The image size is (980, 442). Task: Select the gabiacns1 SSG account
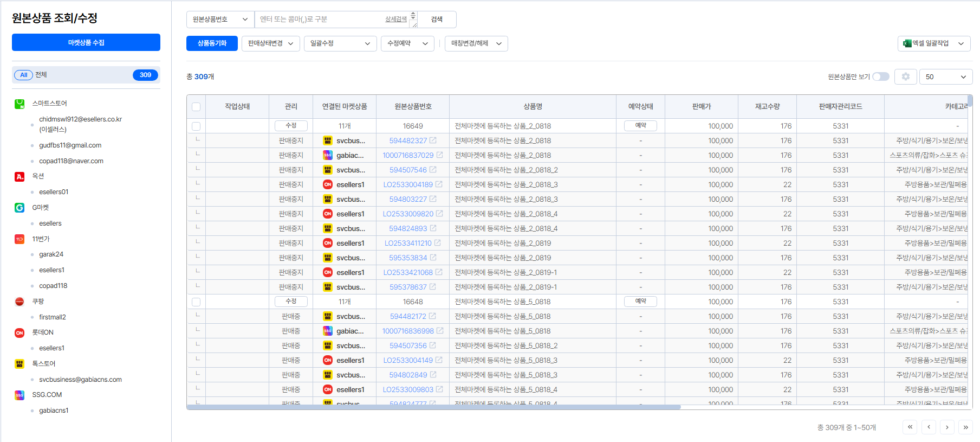coord(54,411)
